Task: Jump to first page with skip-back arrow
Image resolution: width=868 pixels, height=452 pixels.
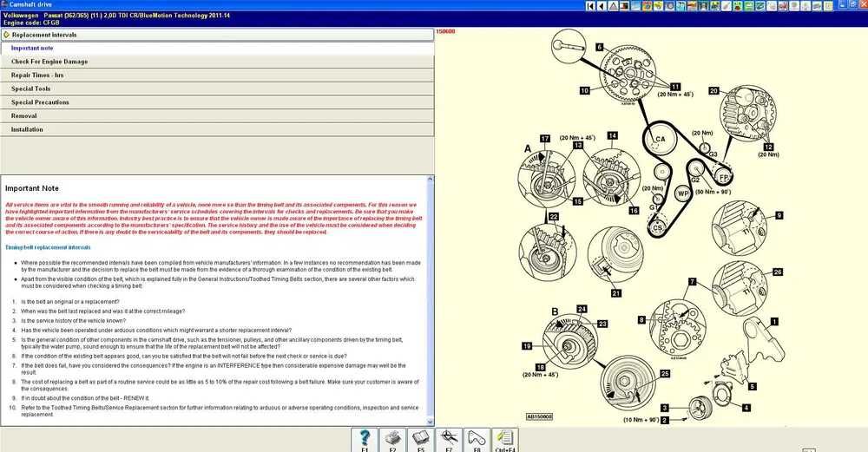Action: (x=590, y=6)
